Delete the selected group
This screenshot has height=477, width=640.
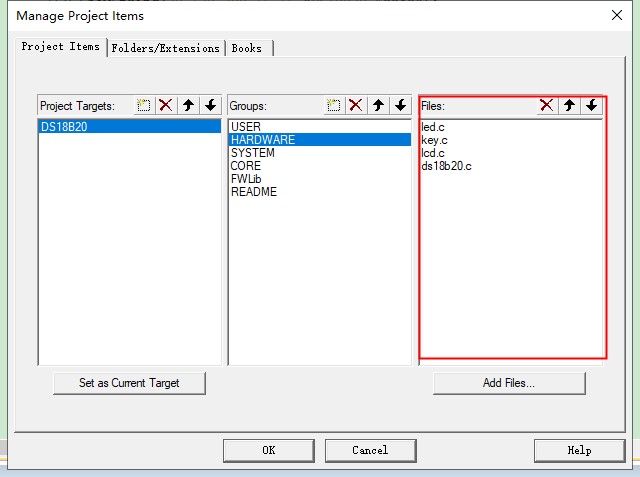point(356,106)
